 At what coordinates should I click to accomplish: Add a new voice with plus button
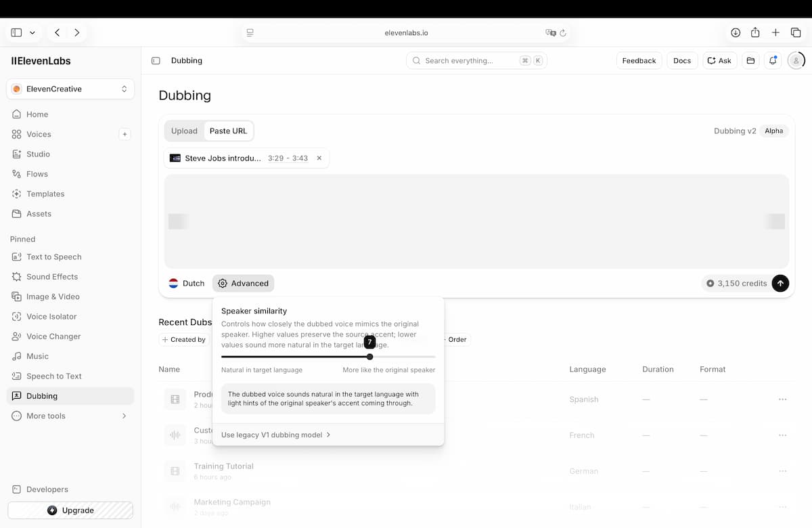125,134
